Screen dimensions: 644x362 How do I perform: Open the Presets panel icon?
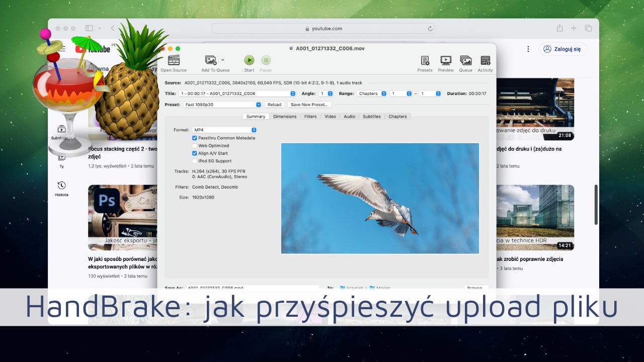point(425,60)
